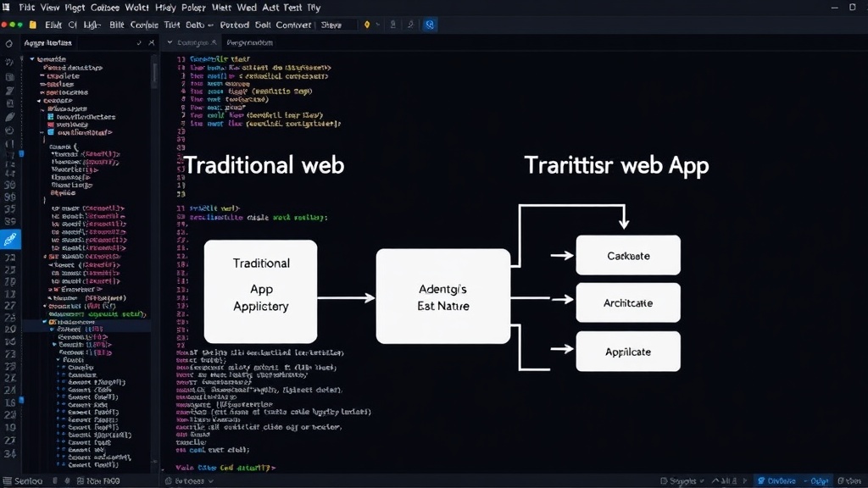Open the View menu
Viewport: 868px width, 488px height.
[x=50, y=8]
